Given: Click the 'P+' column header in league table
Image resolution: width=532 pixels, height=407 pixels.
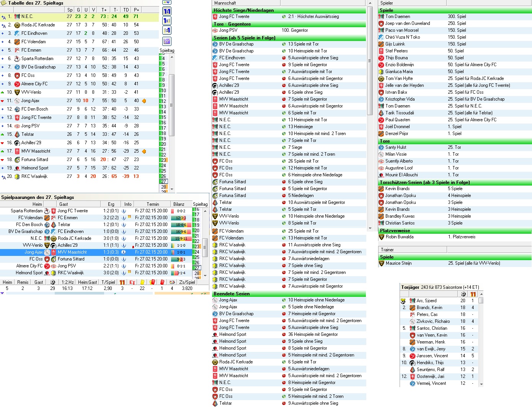Looking at the screenshot, I should pos(136,10).
